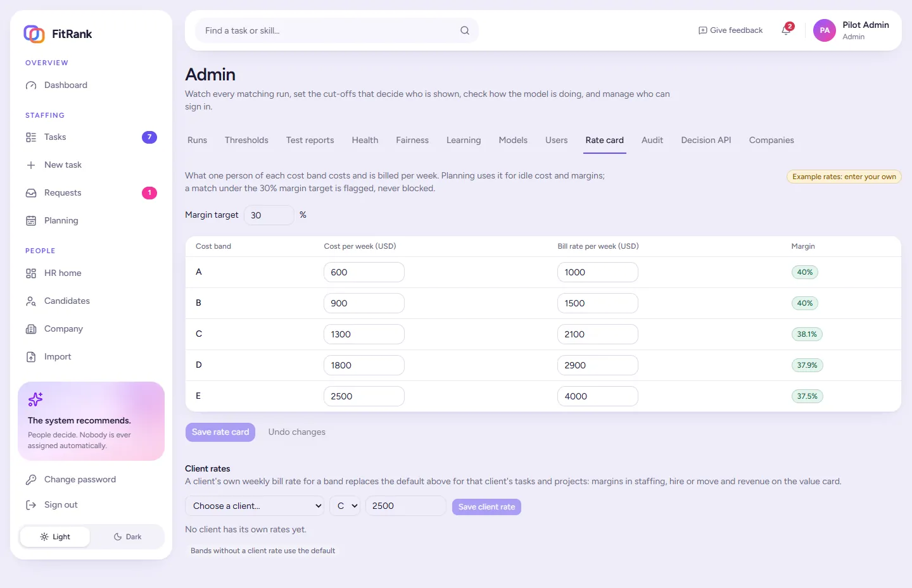Image resolution: width=912 pixels, height=588 pixels.
Task: Click the Example rates: enter your own badge
Action: [844, 177]
